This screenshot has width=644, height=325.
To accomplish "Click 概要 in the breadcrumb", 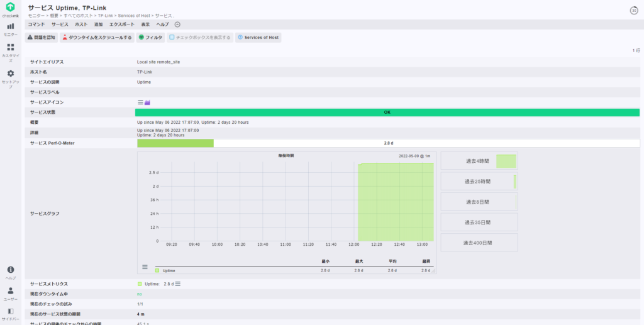I will (54, 16).
